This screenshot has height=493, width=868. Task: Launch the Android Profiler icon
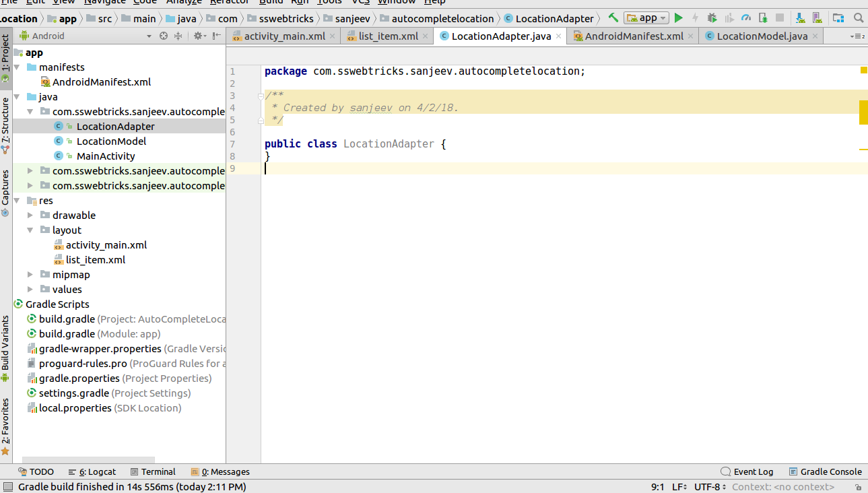pos(746,18)
